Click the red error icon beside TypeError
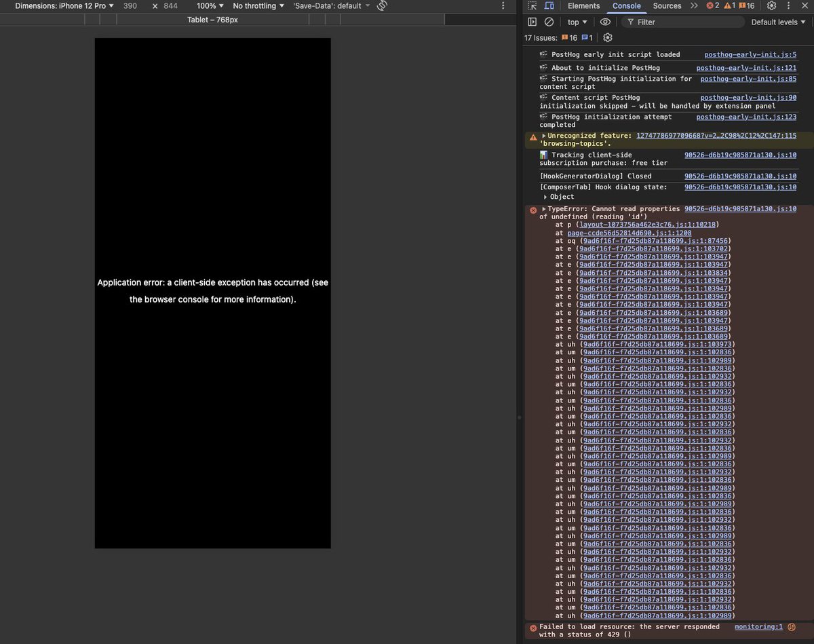 (533, 210)
